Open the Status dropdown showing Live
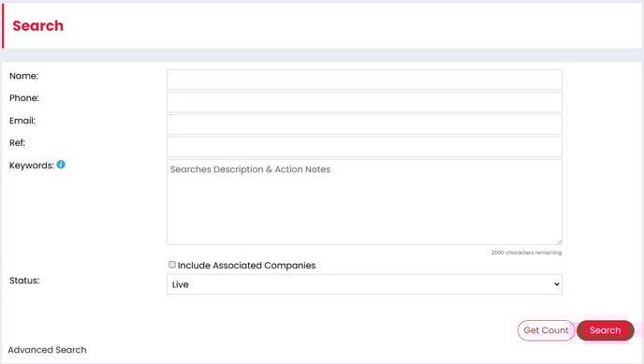This screenshot has width=644, height=364. coord(364,284)
